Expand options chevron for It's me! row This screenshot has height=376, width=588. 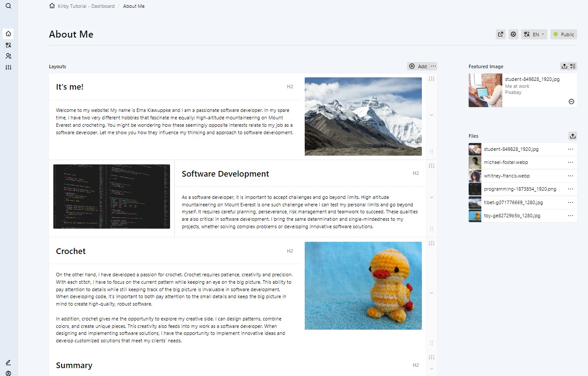431,115
